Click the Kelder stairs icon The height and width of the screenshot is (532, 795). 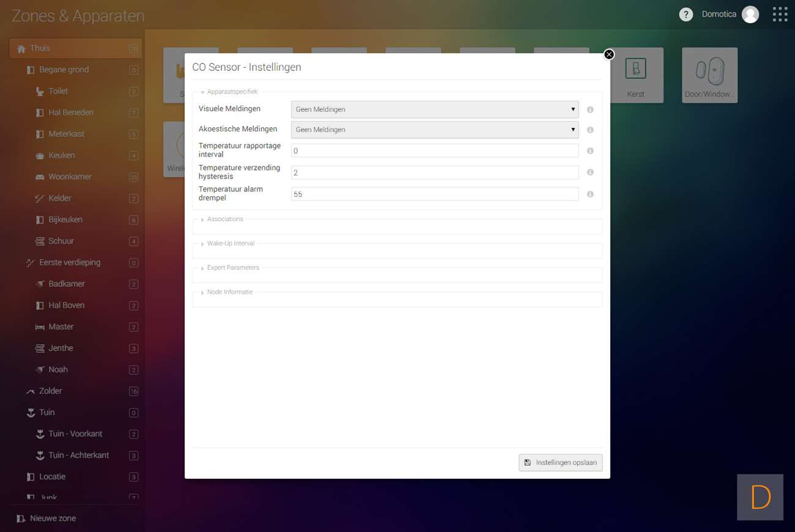pyautogui.click(x=40, y=198)
